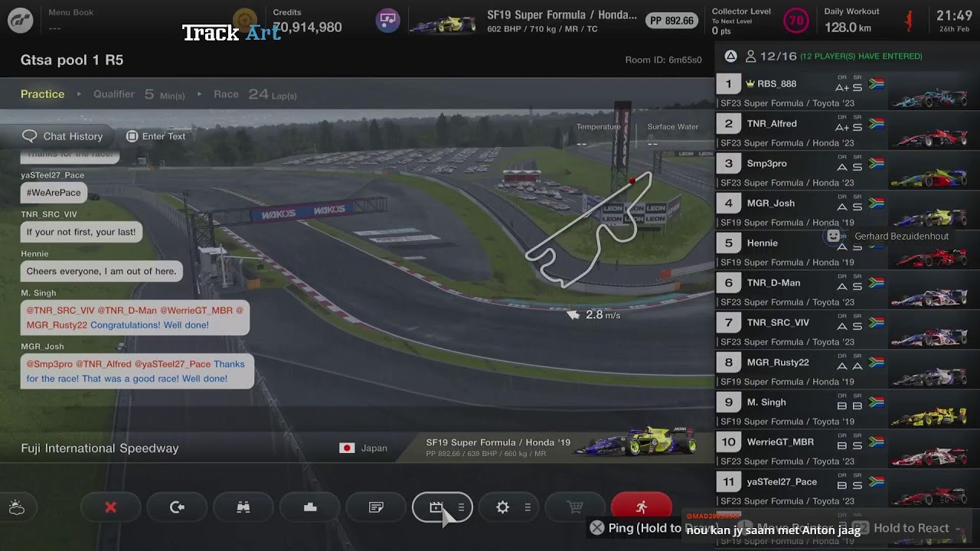Click the Gran Turismo logo icon
The width and height of the screenshot is (980, 551).
[x=21, y=21]
